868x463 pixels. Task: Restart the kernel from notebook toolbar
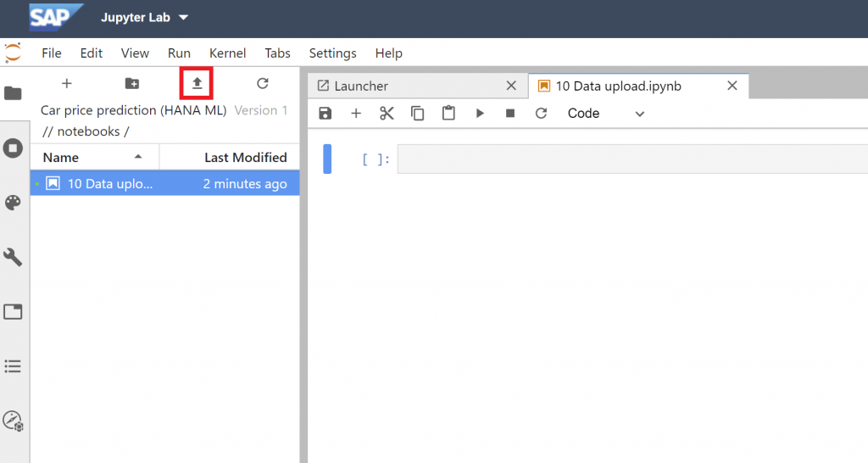coord(541,114)
